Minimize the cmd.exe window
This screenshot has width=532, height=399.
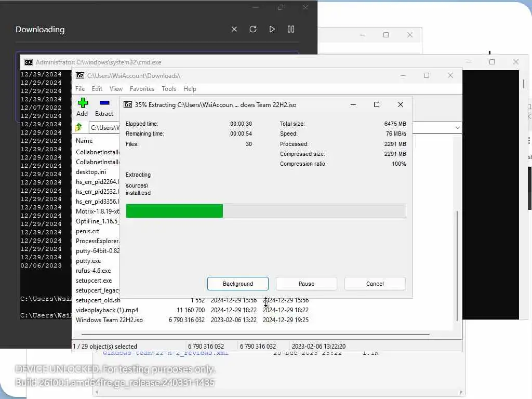pos(469,62)
